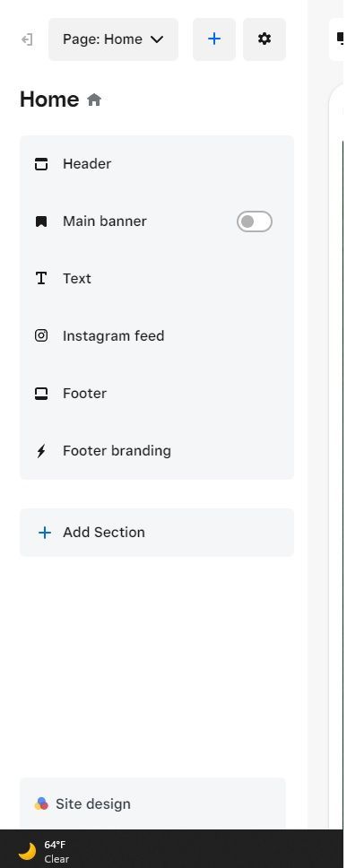Image resolution: width=347 pixels, height=868 pixels.
Task: Click the Main banner bookmark icon
Action: point(41,221)
